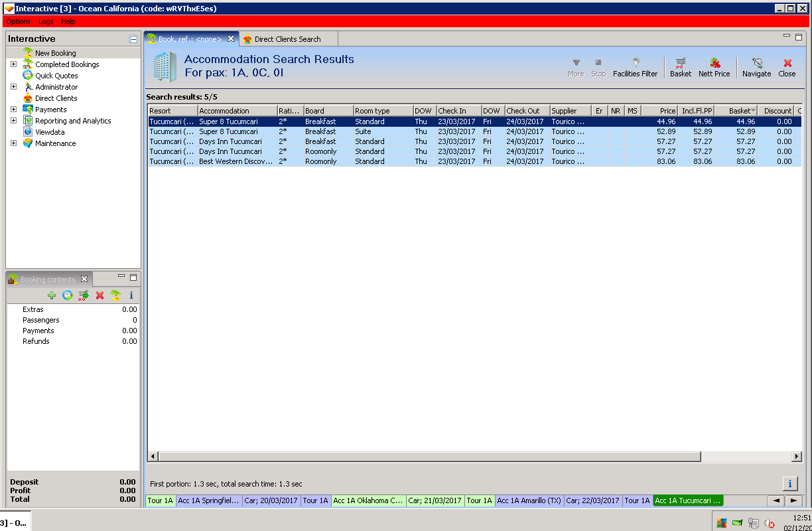Click the info button at bottom right of results
812x531 pixels.
pos(789,483)
